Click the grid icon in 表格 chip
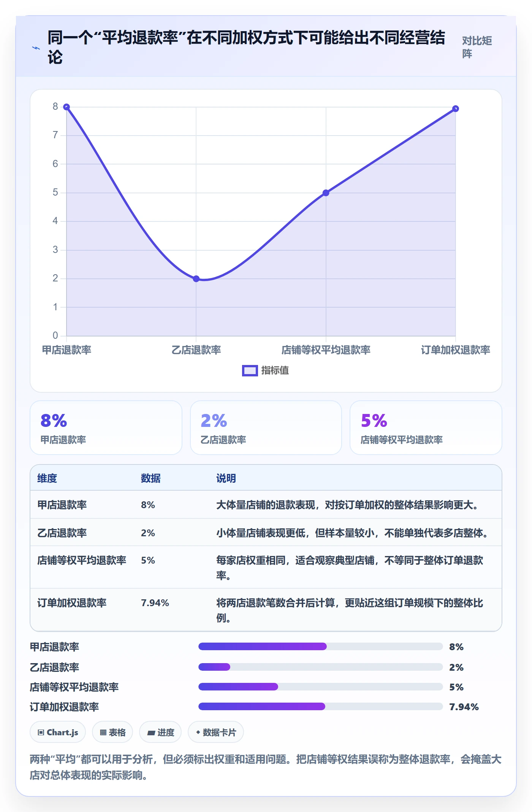Image resolution: width=532 pixels, height=812 pixels. point(103,733)
